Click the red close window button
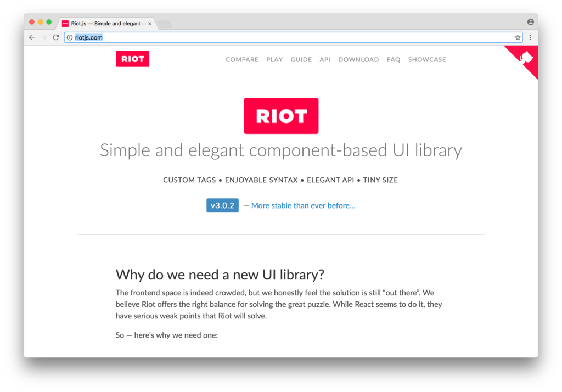The height and width of the screenshot is (392, 562). pyautogui.click(x=31, y=23)
